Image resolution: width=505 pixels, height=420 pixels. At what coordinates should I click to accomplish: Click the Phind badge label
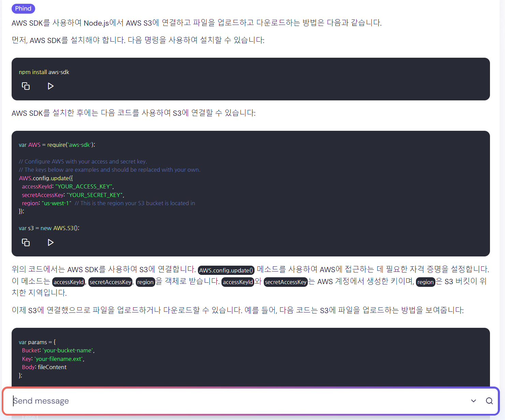coord(23,9)
